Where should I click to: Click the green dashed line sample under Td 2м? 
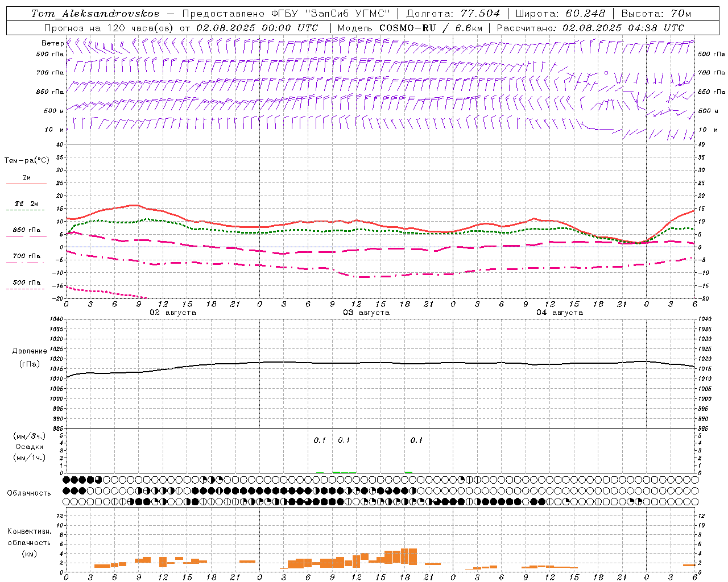25,210
